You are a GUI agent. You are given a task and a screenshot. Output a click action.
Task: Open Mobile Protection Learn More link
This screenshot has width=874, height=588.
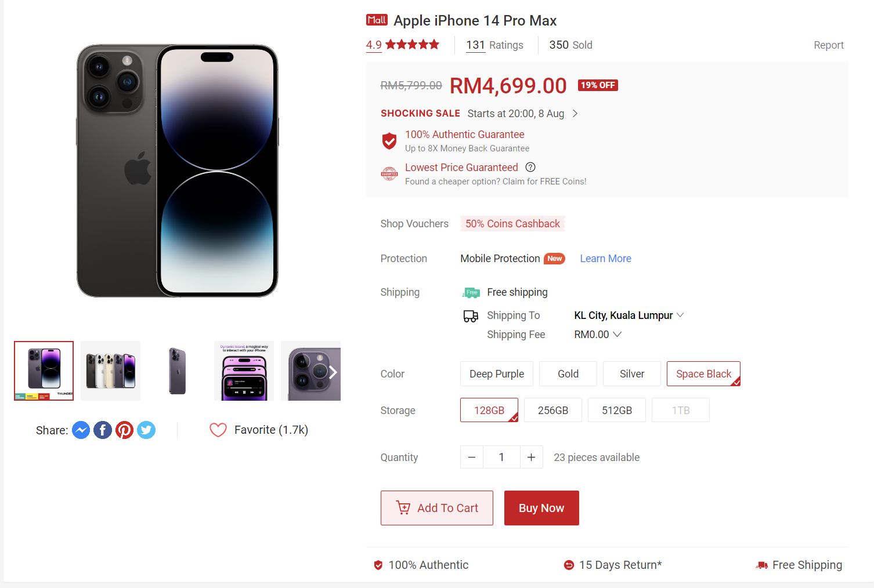tap(605, 258)
